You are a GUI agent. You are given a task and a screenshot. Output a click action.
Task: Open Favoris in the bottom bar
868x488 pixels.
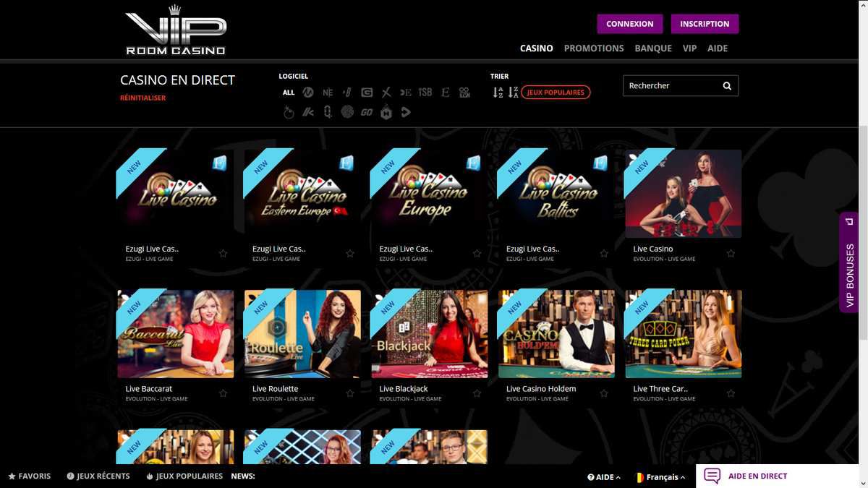[30, 476]
